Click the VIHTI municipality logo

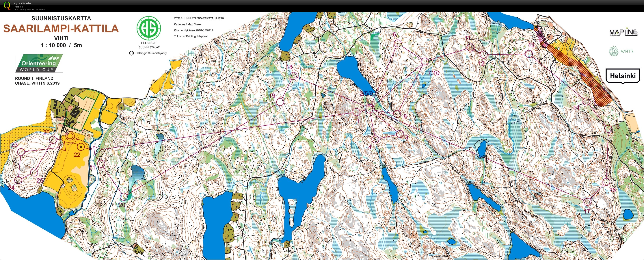[621, 51]
